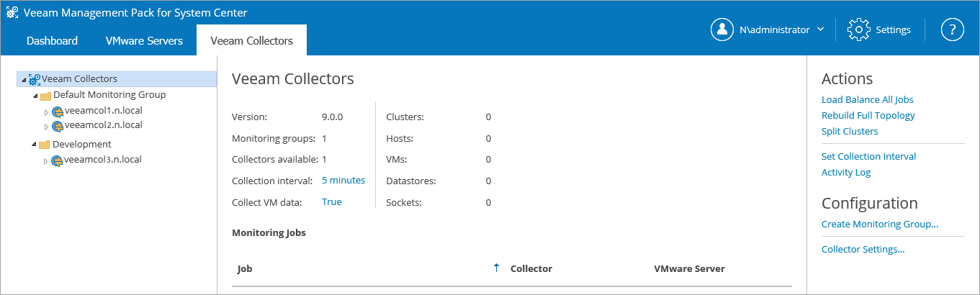Open Settings via the gear icon

[859, 29]
